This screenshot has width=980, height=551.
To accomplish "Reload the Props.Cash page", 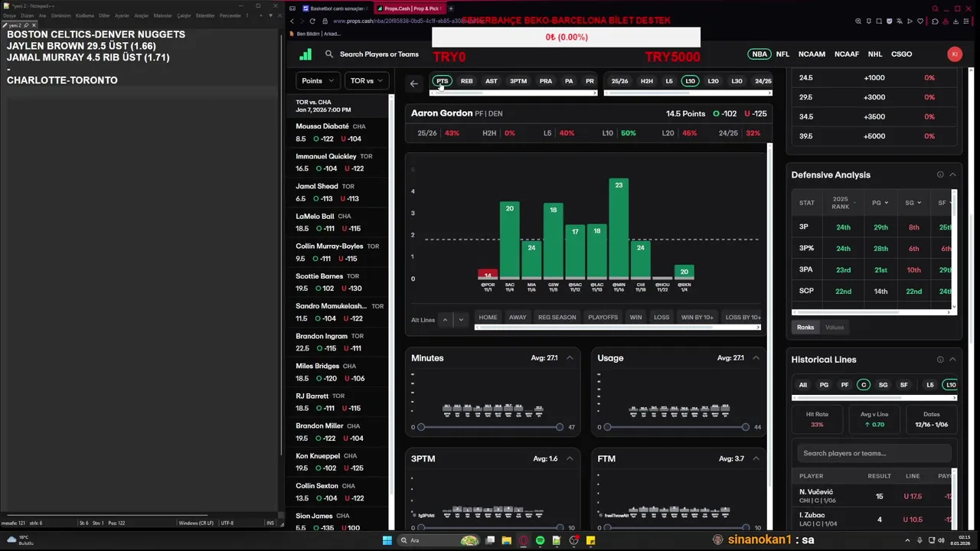I will (312, 21).
